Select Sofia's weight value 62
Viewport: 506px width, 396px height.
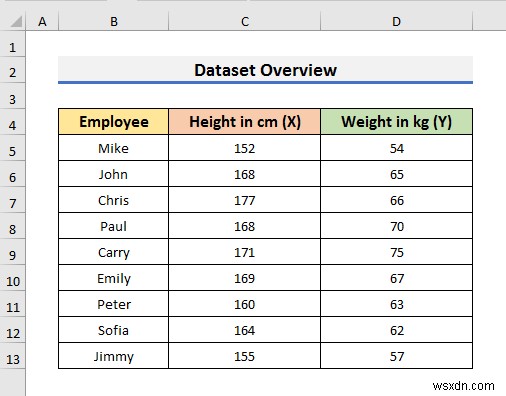[x=396, y=330]
